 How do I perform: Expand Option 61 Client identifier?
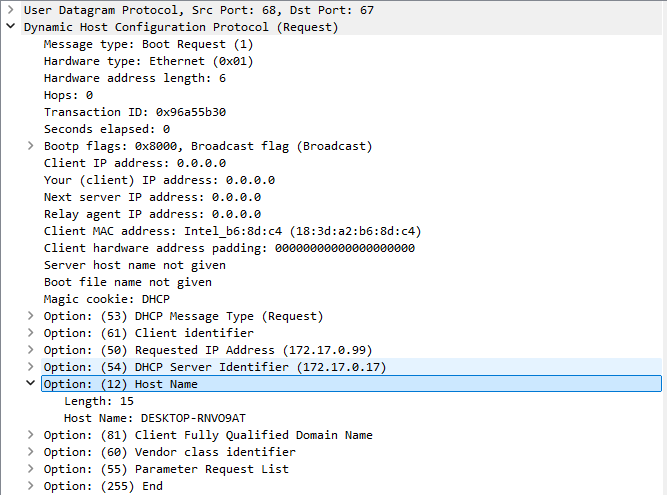[31, 333]
